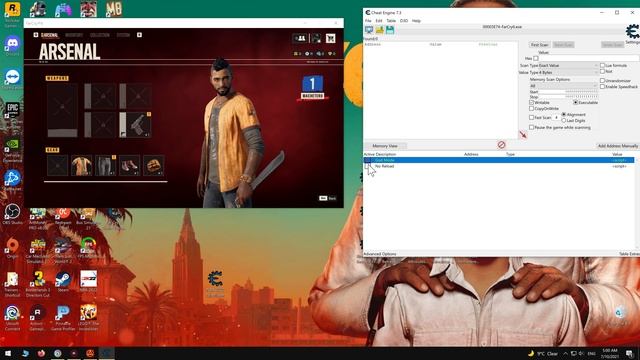
Task: Open the Edit menu in Cheat Engine
Action: [379, 21]
